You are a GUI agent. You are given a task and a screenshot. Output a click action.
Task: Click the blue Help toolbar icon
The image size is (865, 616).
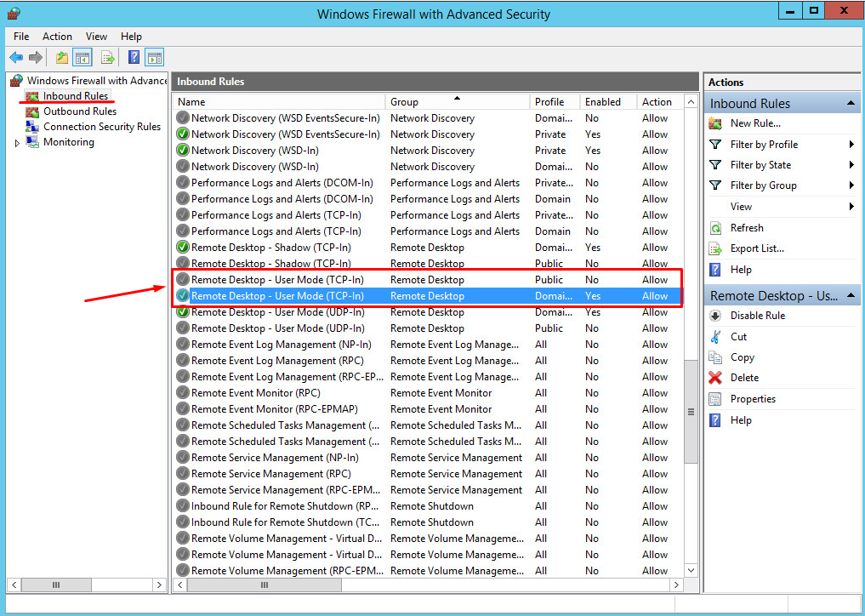(x=134, y=58)
